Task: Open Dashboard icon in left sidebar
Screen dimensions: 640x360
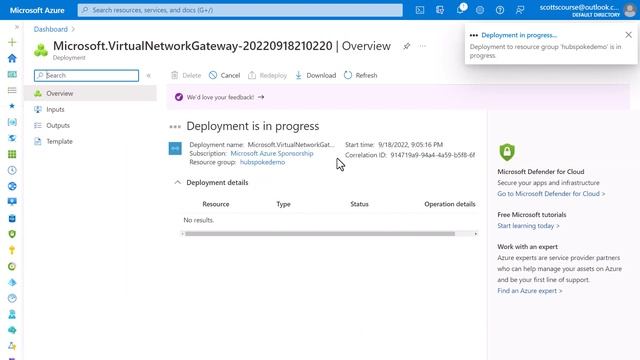Action: click(x=12, y=74)
